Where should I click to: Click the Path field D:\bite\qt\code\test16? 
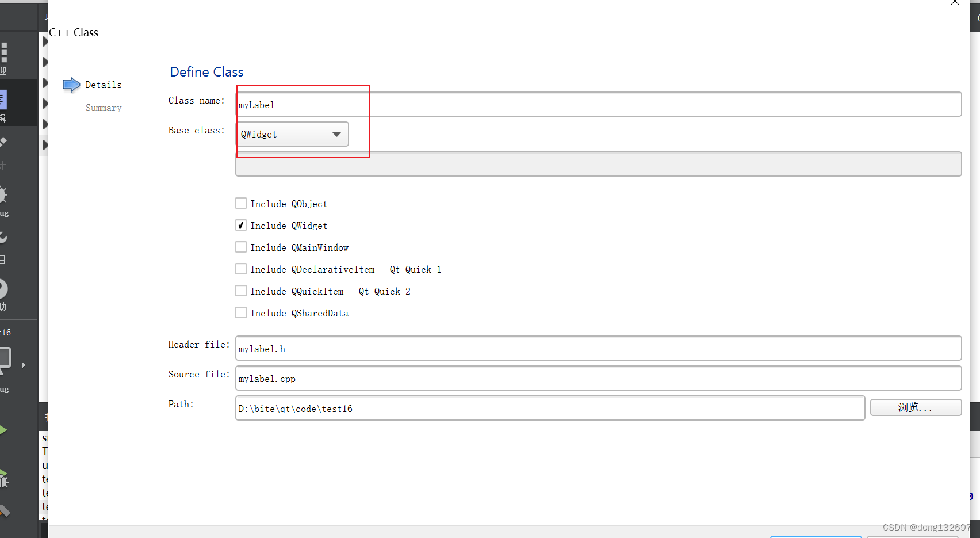pyautogui.click(x=550, y=408)
